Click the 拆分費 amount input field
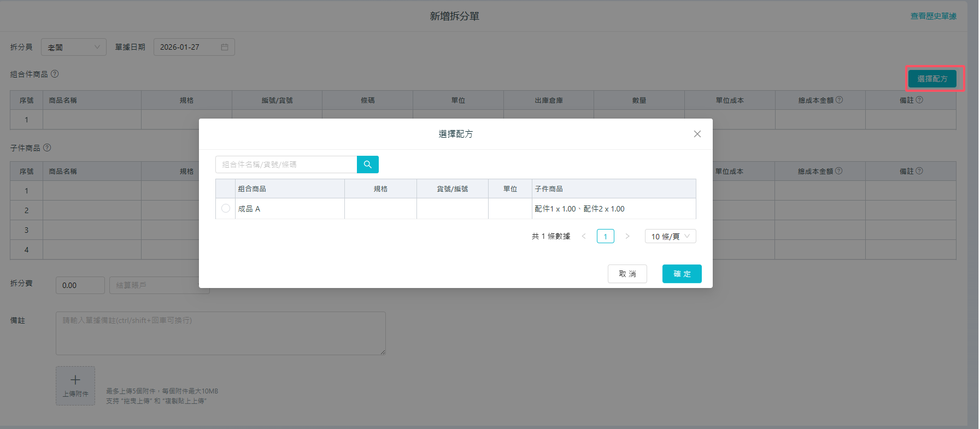The height and width of the screenshot is (429, 980). point(80,285)
